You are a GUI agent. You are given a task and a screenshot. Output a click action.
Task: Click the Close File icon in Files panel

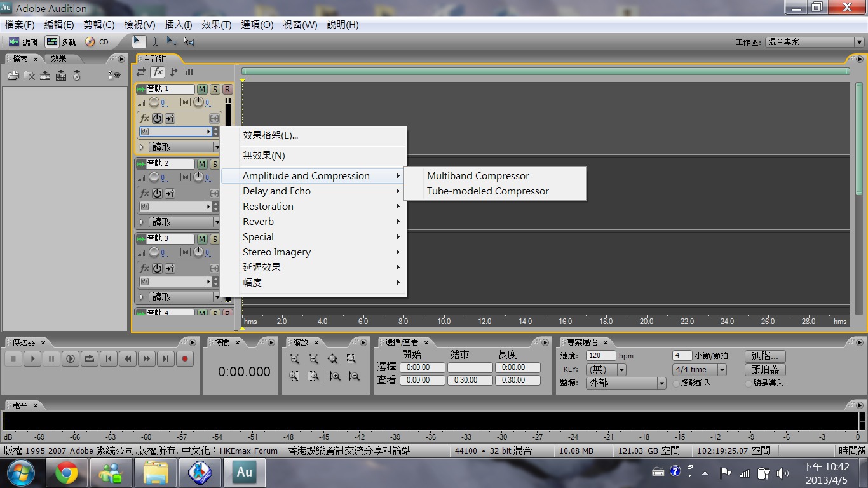(29, 76)
